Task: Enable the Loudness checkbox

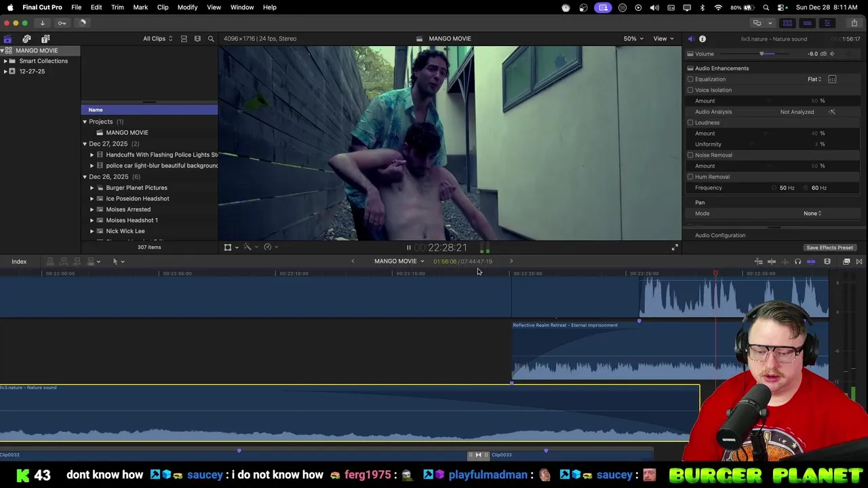Action: point(690,123)
